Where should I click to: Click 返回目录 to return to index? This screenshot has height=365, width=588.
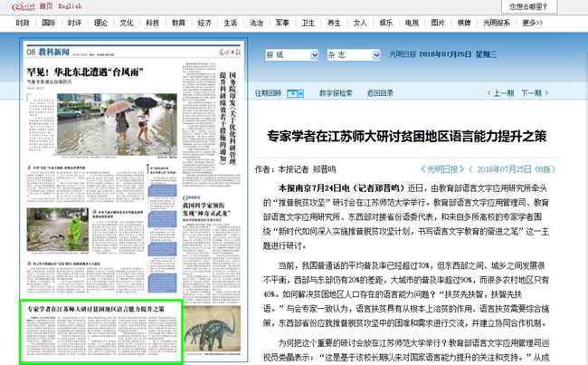pos(380,93)
